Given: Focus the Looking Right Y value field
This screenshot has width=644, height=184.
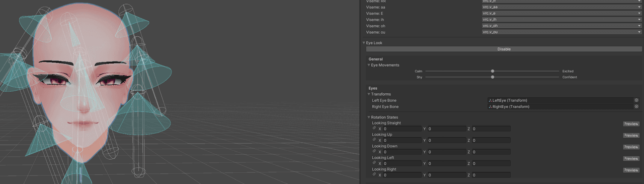Looking at the screenshot, I should point(447,175).
